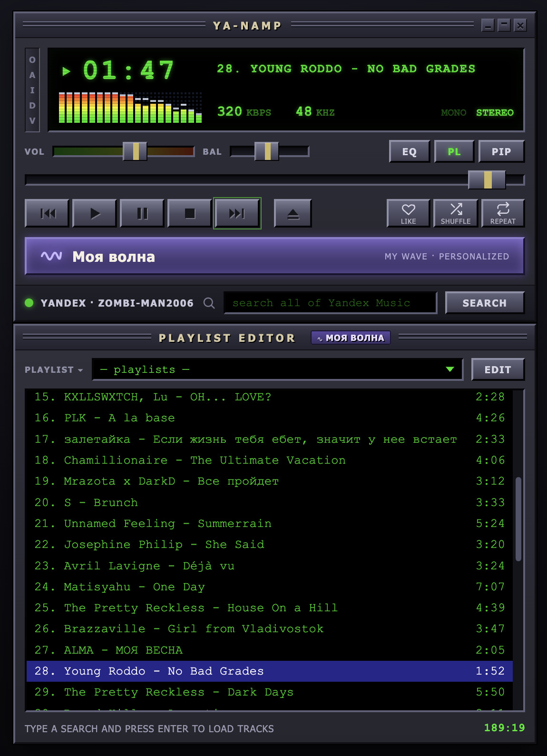Select track 26 Brazzaville - Girl from Vladivostok
This screenshot has height=756, width=547.
(x=269, y=629)
